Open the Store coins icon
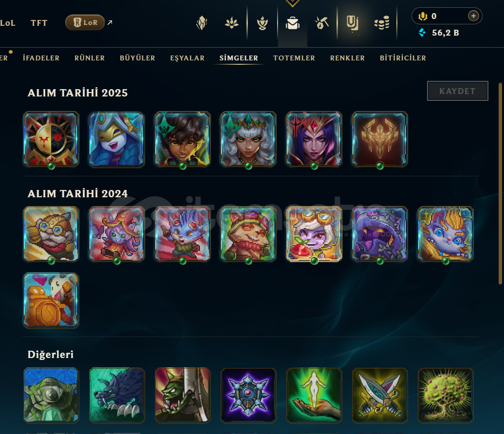The image size is (504, 434). (382, 23)
